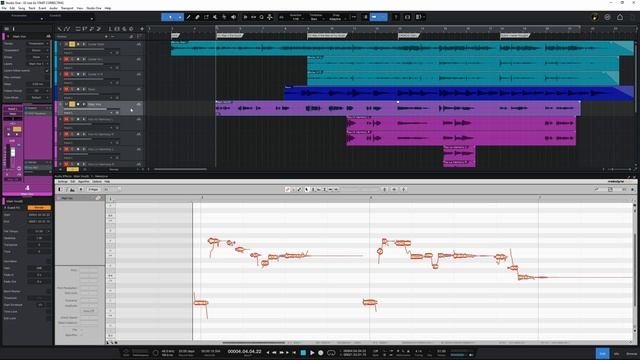Click the Stop button in transport
Viewport: 640px width, 360px height.
pyautogui.click(x=303, y=353)
